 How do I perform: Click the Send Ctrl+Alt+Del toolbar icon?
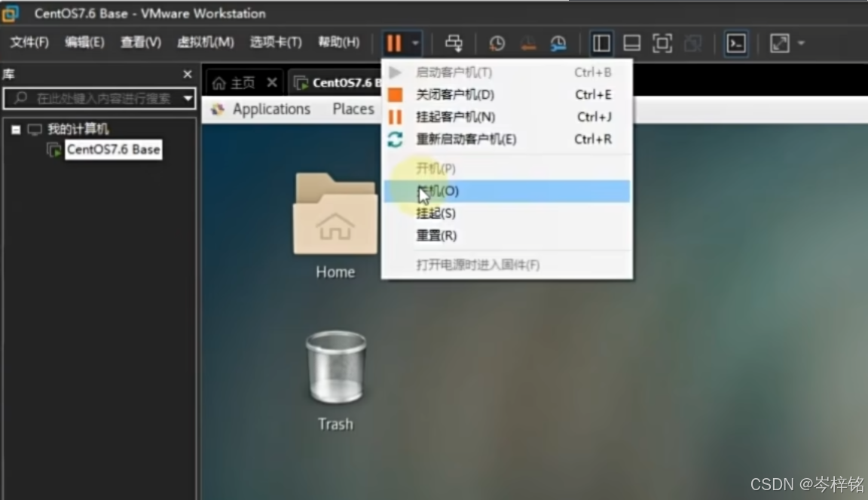click(x=454, y=43)
